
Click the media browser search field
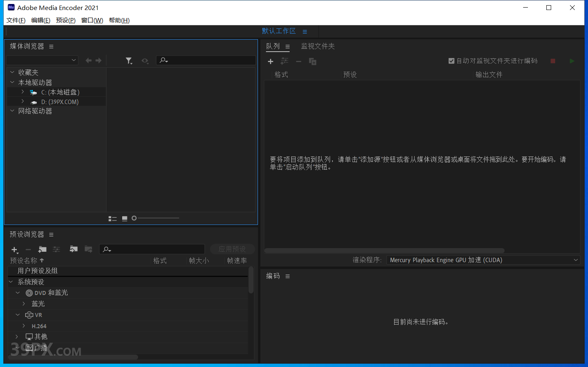tap(206, 60)
